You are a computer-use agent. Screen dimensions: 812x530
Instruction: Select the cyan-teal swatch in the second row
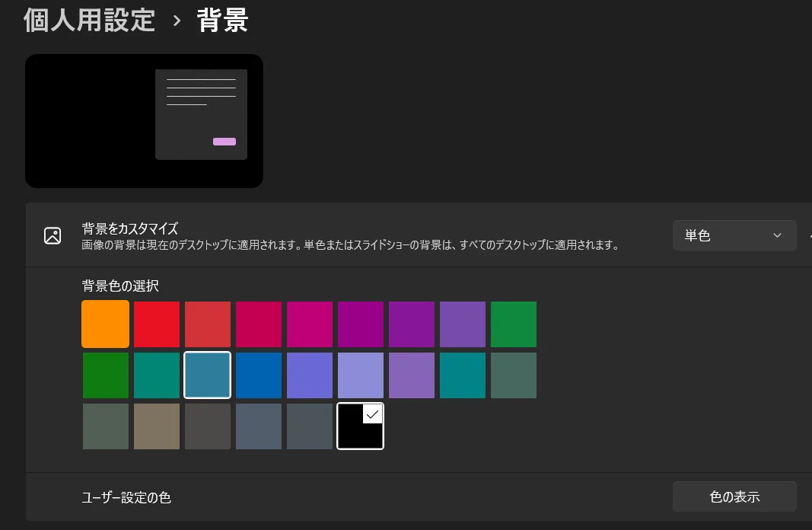(463, 375)
